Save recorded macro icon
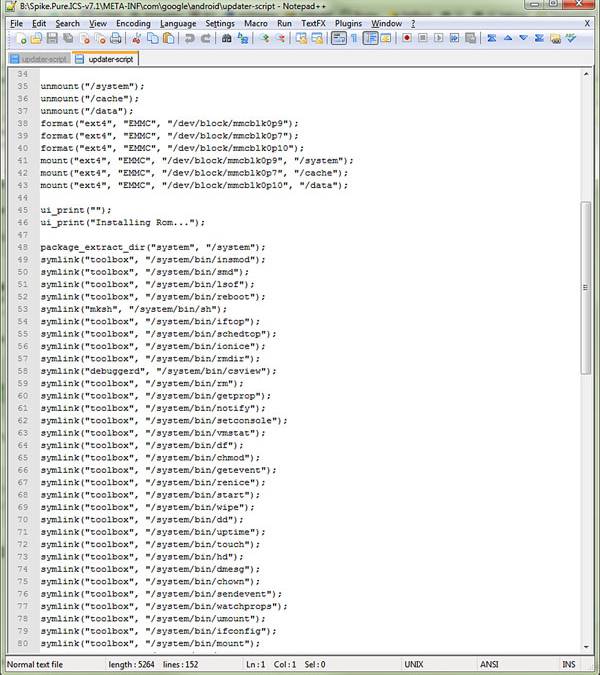The height and width of the screenshot is (675, 600). coord(470,39)
